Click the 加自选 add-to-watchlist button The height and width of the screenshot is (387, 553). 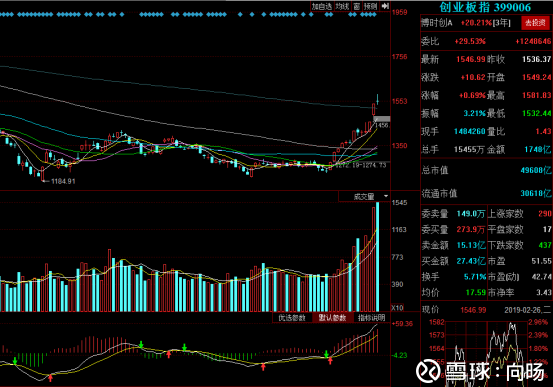click(322, 6)
